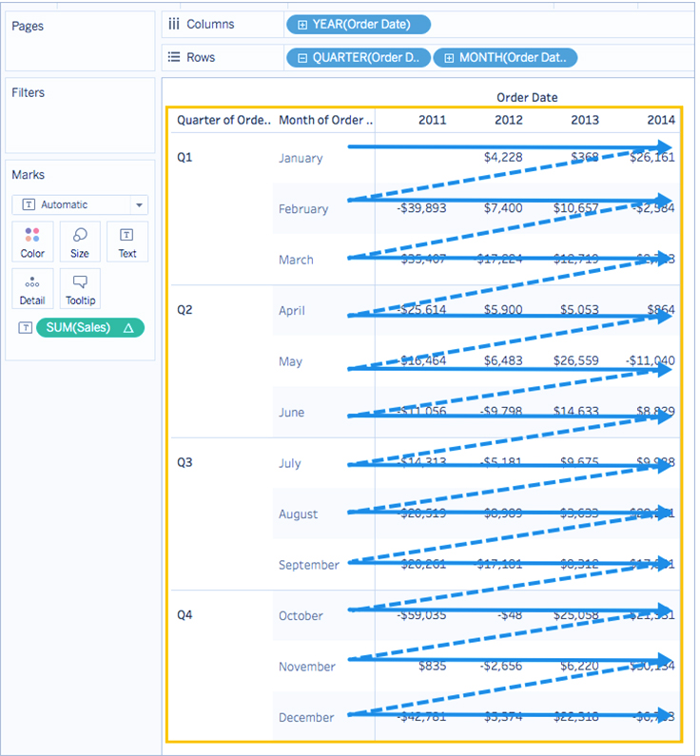Click the SUM(Sales) pill on Marks
700x756 pixels.
click(90, 328)
